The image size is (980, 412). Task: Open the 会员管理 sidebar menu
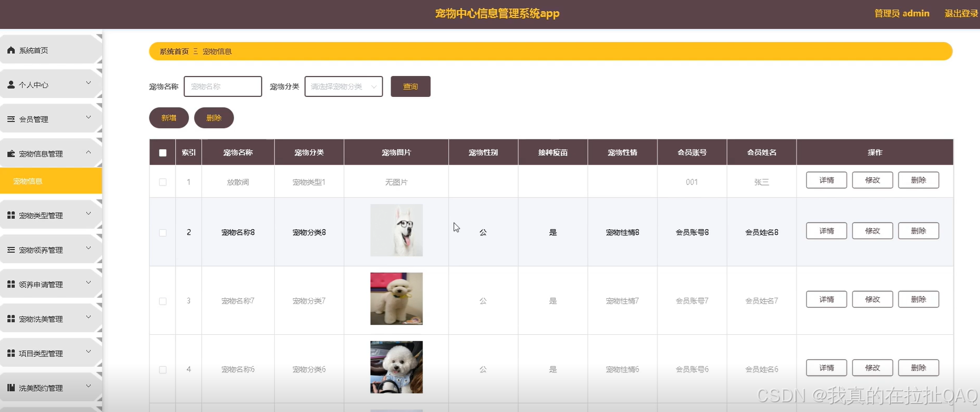tap(51, 119)
